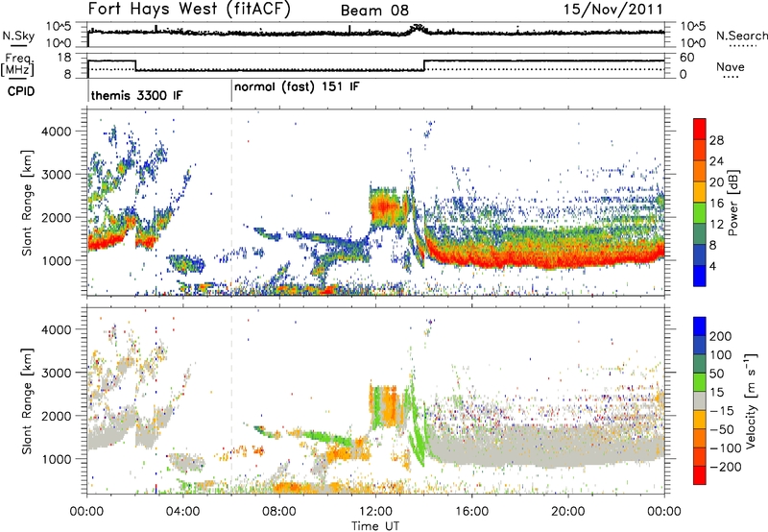Select the "Time UT" axis title
Viewport: 768px width, 532px height.
[375, 526]
